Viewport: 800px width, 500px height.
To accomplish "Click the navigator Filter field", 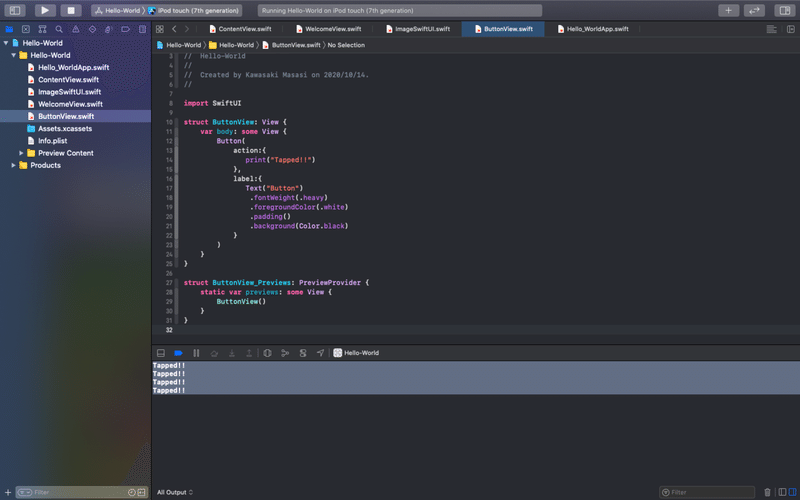I will (82, 492).
